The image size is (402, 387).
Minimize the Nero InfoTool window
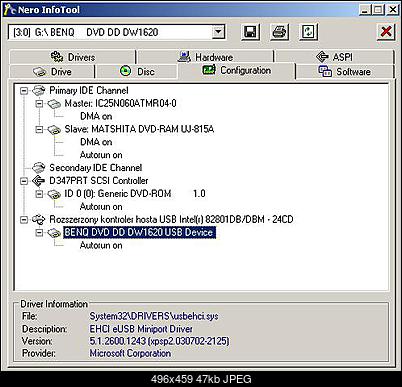(x=365, y=9)
